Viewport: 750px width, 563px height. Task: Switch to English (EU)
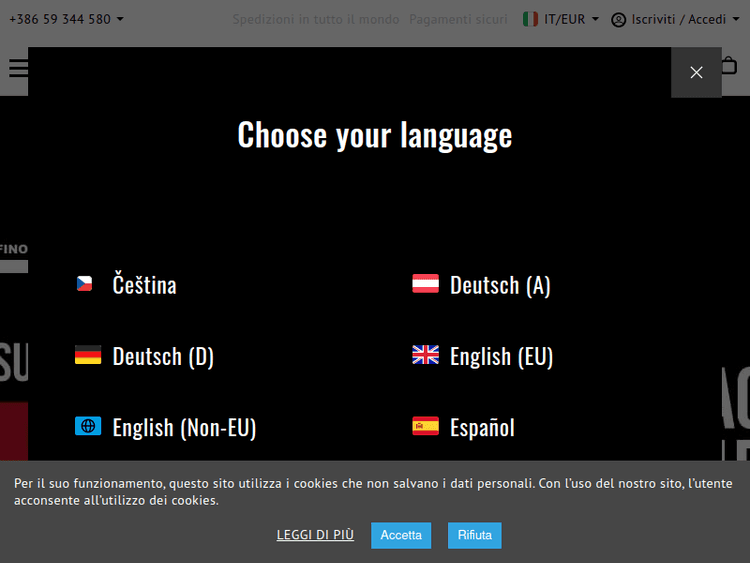point(501,356)
